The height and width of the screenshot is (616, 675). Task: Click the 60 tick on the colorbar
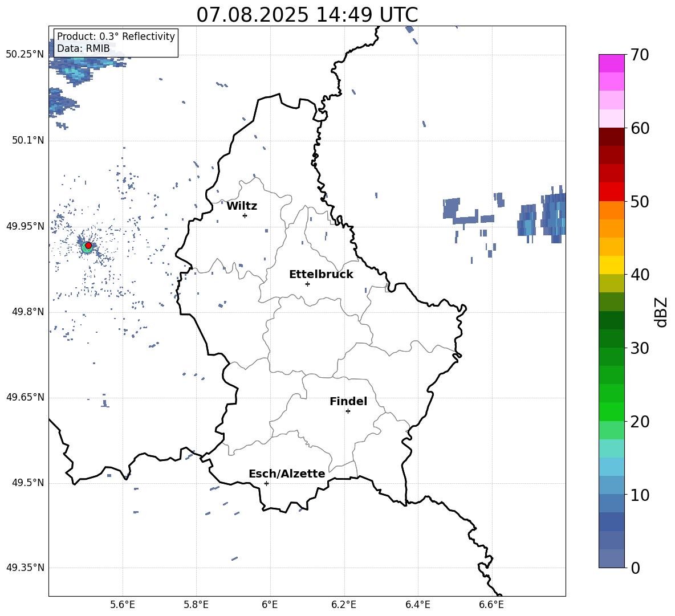(640, 128)
